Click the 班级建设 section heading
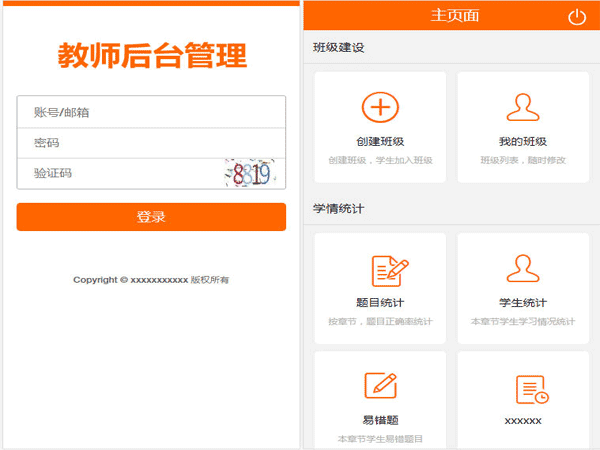This screenshot has width=600, height=450. pos(338,47)
